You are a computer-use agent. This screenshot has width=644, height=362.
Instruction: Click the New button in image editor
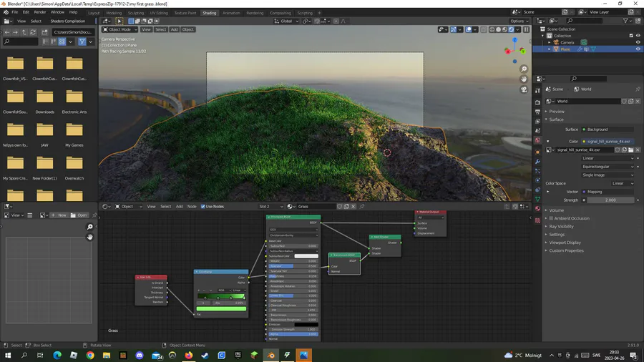(60, 215)
